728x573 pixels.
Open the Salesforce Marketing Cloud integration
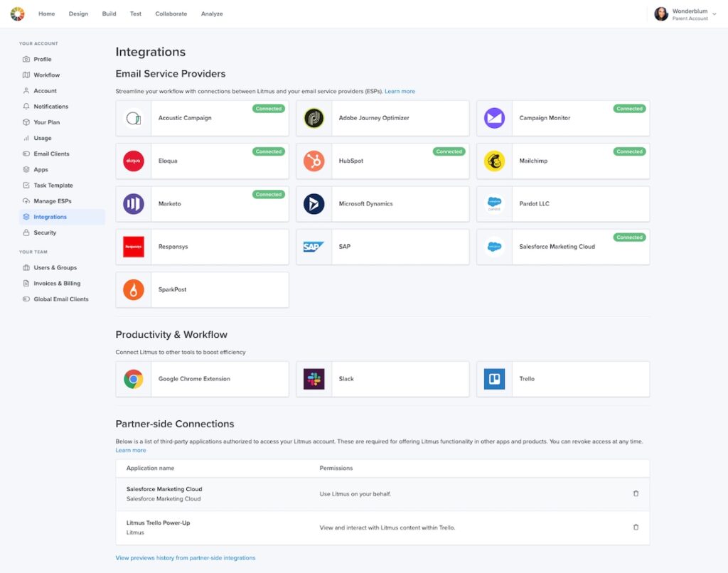[562, 247]
